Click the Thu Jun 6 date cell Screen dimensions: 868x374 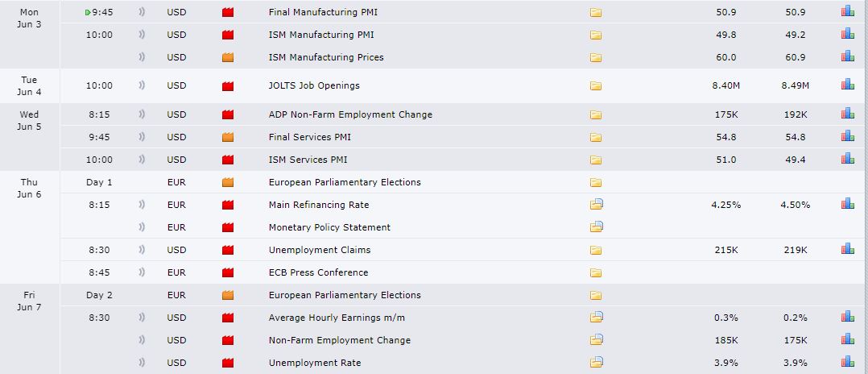[x=29, y=189]
